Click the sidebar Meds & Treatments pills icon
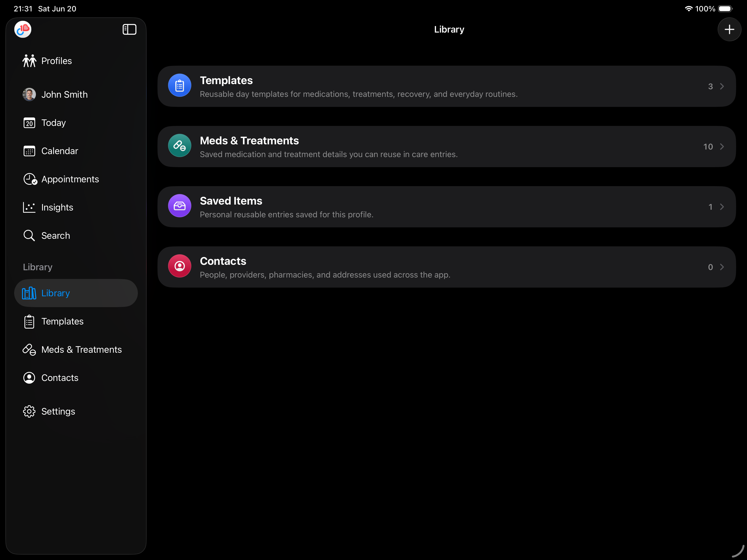747x560 pixels. pos(29,350)
